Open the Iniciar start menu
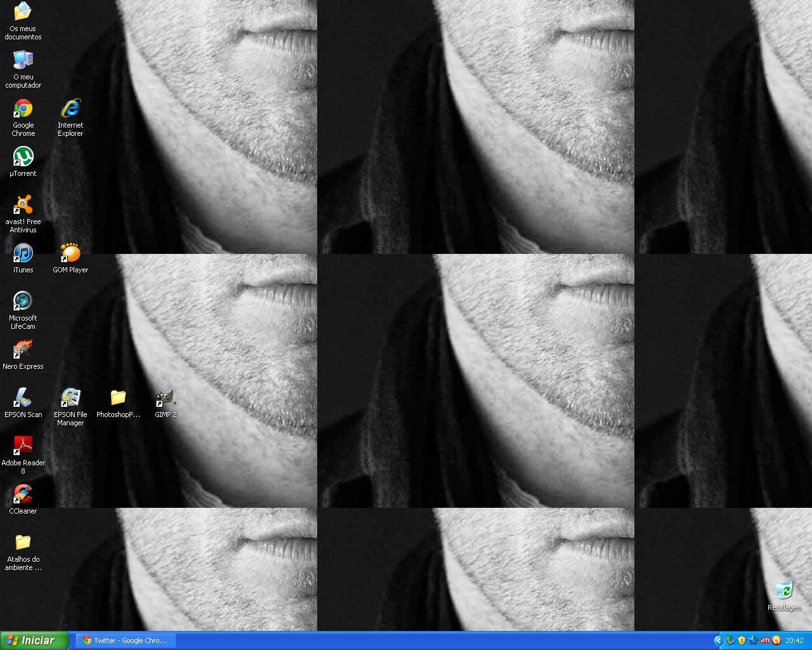812x650 pixels. coord(34,640)
